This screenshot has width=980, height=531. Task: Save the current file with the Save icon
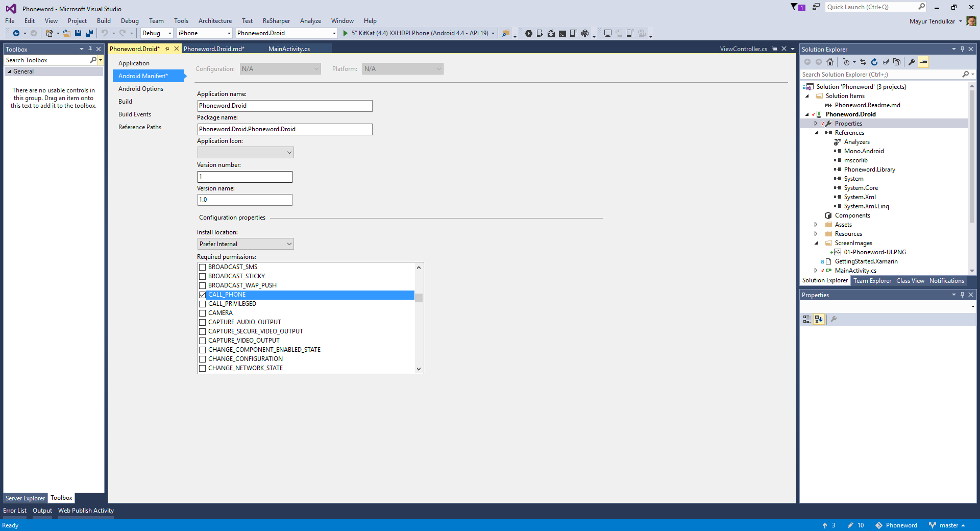coord(78,33)
